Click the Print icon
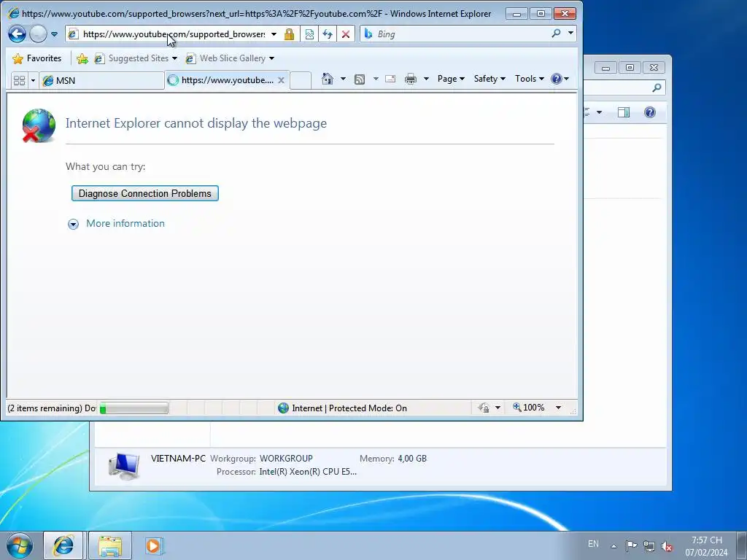Viewport: 747px width, 560px height. [x=410, y=79]
